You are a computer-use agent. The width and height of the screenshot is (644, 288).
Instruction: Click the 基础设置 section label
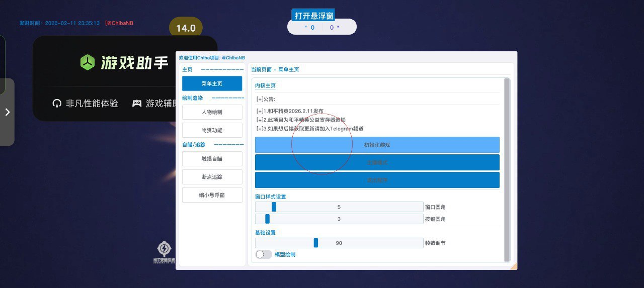click(x=265, y=233)
